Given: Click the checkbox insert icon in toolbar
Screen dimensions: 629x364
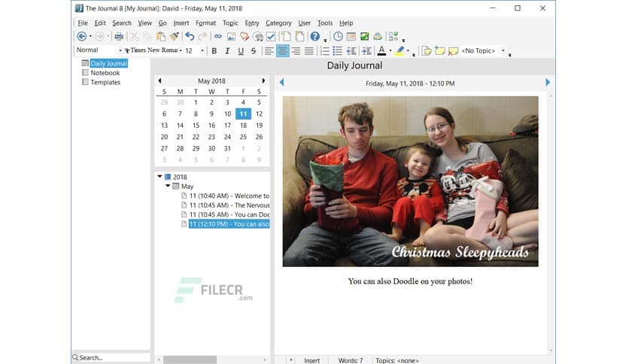Looking at the screenshot, I should (271, 37).
